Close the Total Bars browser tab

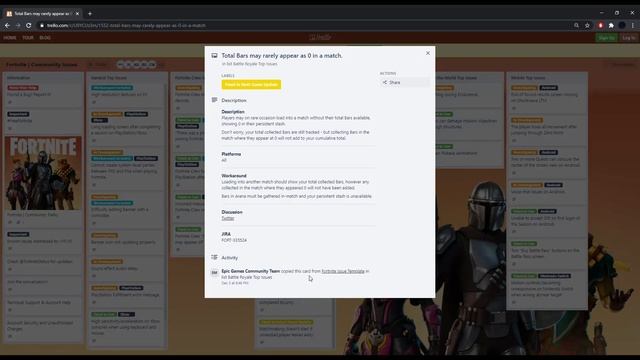(x=77, y=13)
